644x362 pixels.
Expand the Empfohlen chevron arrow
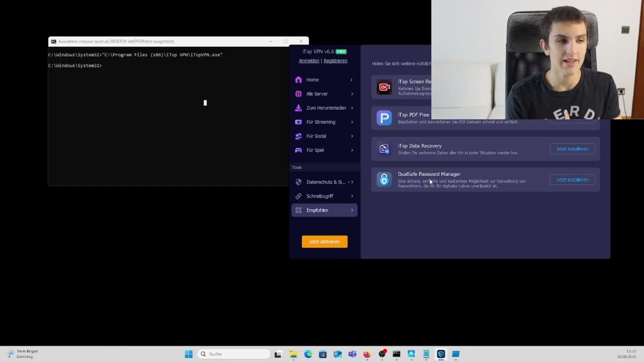[352, 210]
